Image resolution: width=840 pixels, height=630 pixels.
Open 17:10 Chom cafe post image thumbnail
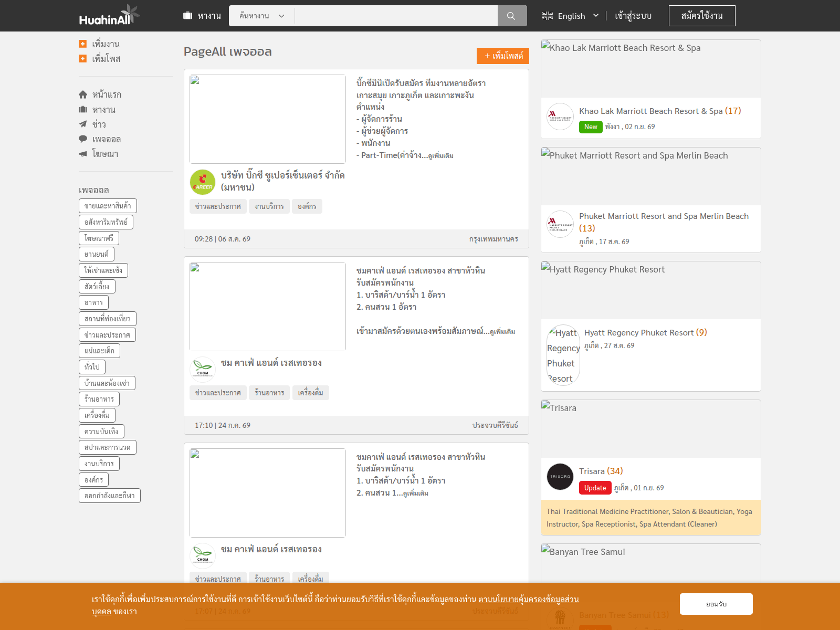268,307
